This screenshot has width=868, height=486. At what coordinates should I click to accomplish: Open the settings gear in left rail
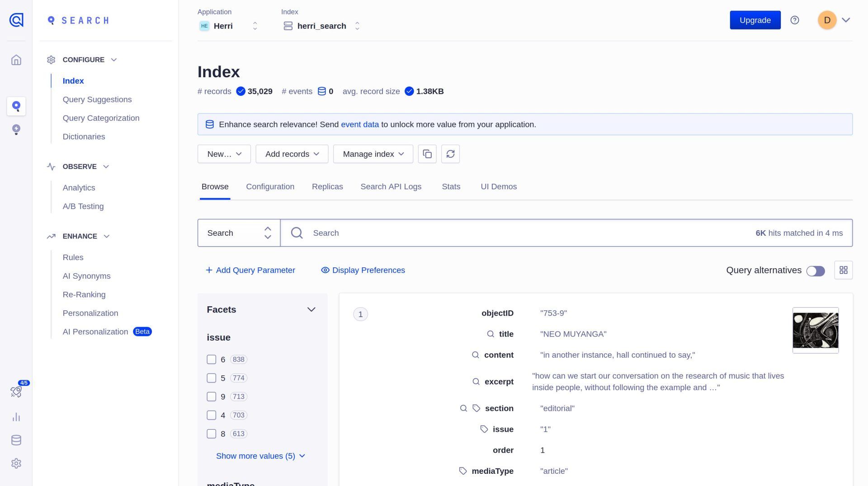tap(16, 463)
